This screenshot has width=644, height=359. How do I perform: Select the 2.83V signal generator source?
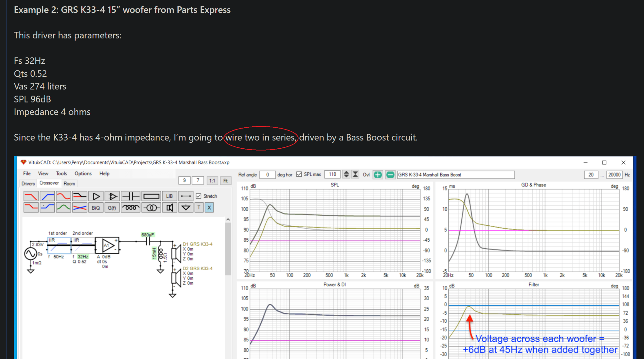click(x=31, y=254)
